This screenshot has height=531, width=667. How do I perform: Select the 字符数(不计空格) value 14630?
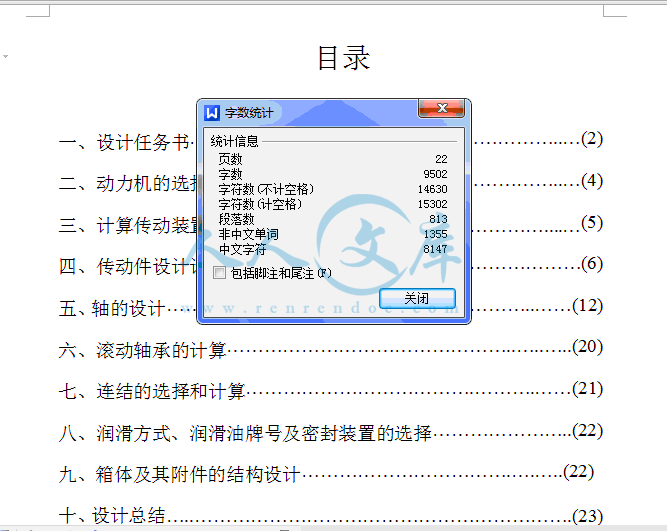(x=432, y=189)
